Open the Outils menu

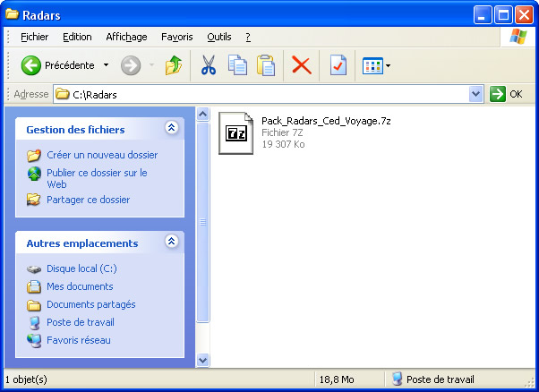219,37
